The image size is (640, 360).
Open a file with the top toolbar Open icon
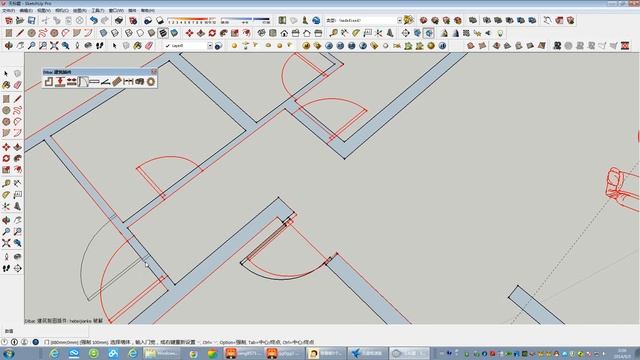pyautogui.click(x=20, y=20)
